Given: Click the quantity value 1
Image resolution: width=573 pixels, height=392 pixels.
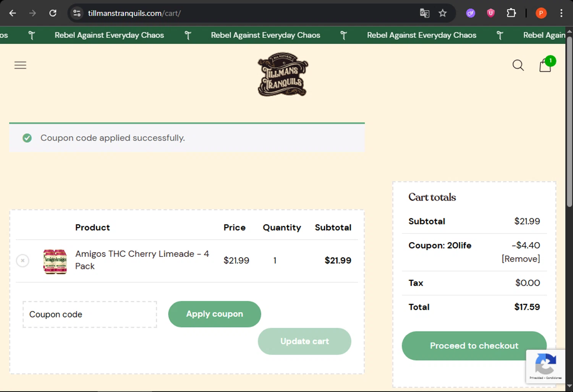Looking at the screenshot, I should click(x=275, y=261).
